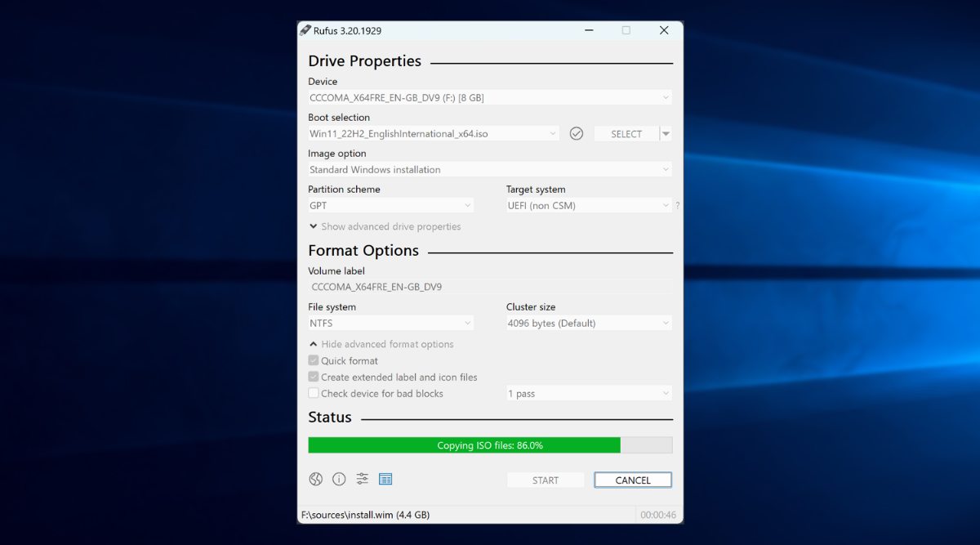Click the START button
The image size is (980, 545).
pos(546,480)
